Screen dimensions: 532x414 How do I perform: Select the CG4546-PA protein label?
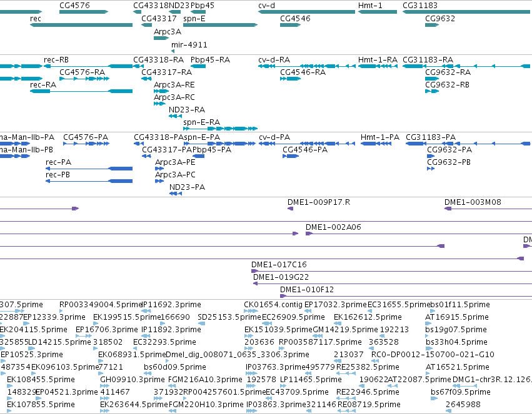[x=305, y=150]
